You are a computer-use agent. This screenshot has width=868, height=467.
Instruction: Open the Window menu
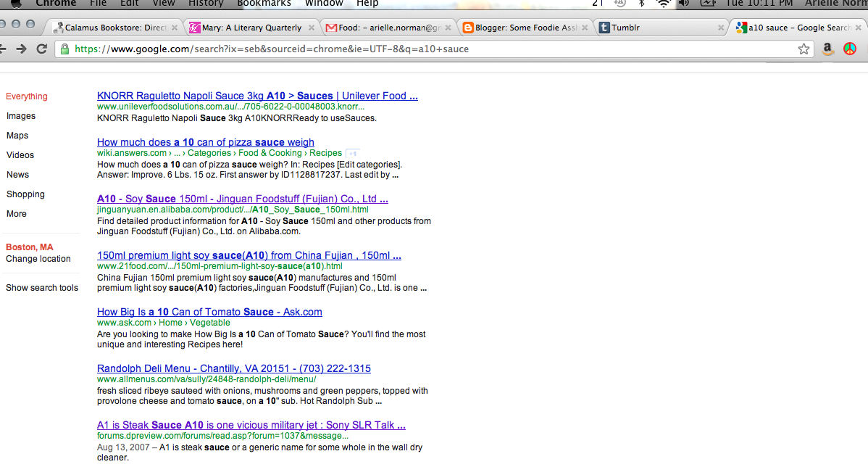(x=324, y=3)
